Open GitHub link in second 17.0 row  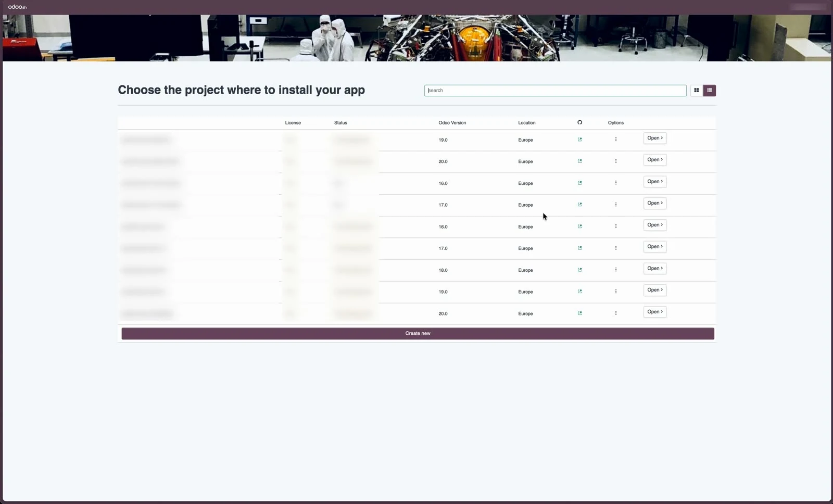(579, 248)
